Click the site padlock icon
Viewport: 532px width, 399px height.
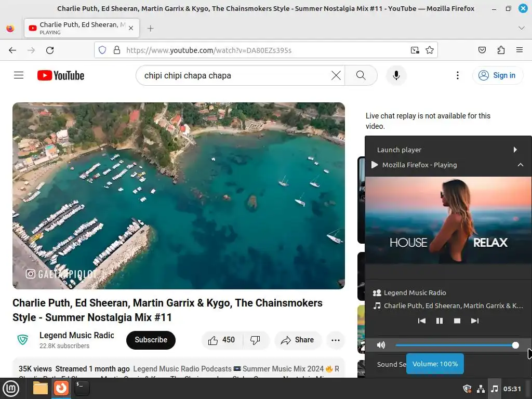117,50
